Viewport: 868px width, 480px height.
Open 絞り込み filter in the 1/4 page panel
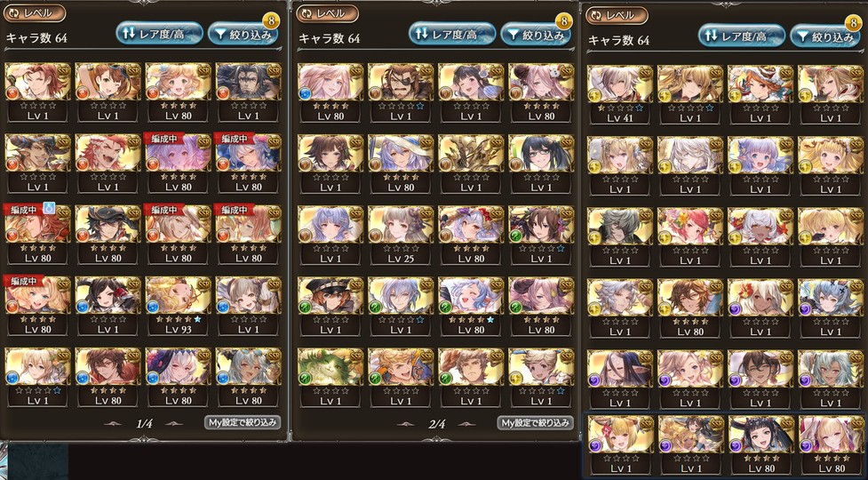243,34
